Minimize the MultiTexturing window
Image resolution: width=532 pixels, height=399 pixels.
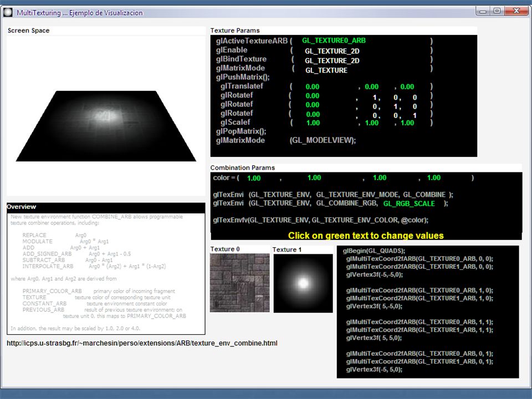[483, 11]
